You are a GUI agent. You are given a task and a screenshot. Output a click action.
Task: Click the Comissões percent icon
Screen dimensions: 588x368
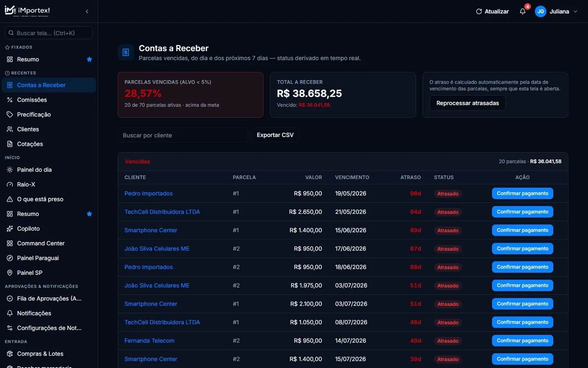pos(10,100)
